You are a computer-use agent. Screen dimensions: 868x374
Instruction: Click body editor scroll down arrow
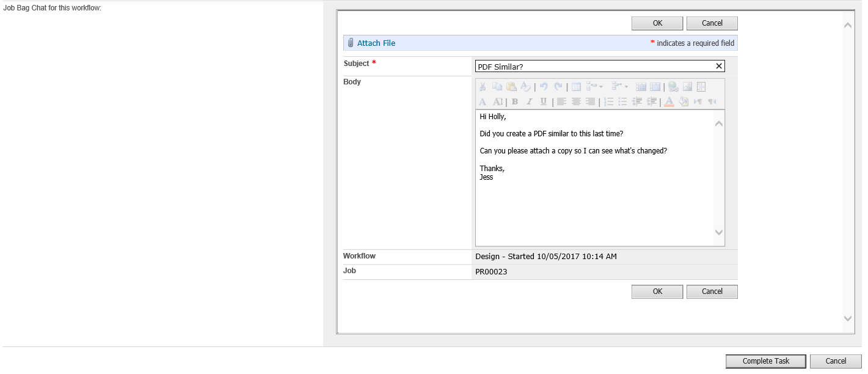click(x=719, y=232)
